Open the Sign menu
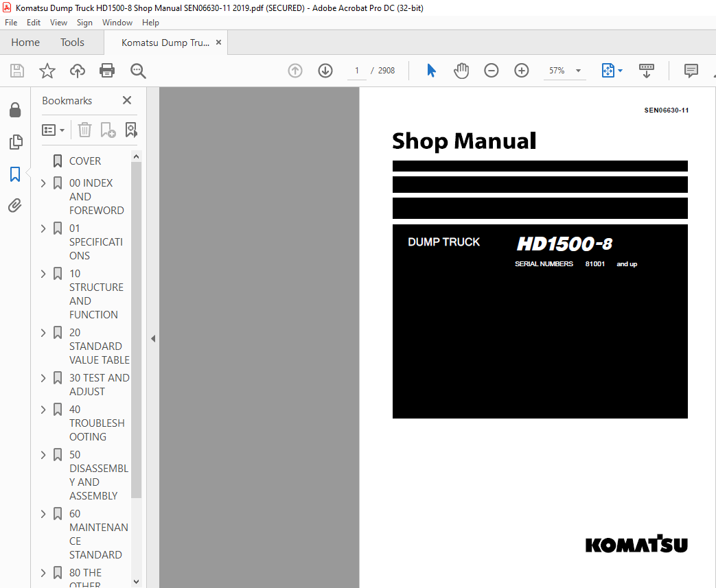716x588 pixels. click(84, 23)
